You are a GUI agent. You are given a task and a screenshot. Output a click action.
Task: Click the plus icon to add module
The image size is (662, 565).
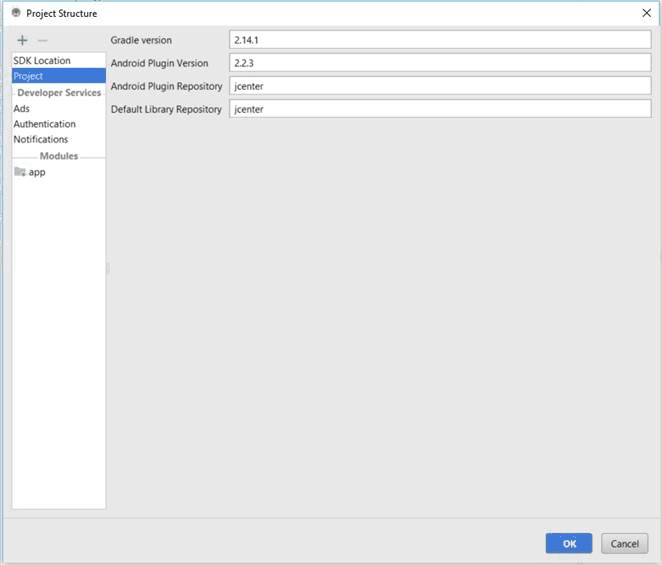tap(22, 40)
